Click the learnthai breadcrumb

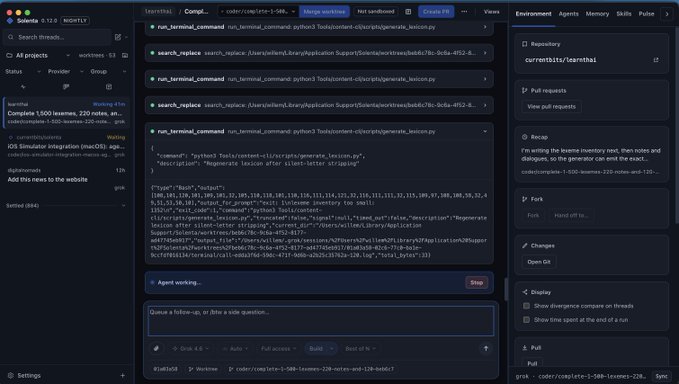pyautogui.click(x=158, y=12)
